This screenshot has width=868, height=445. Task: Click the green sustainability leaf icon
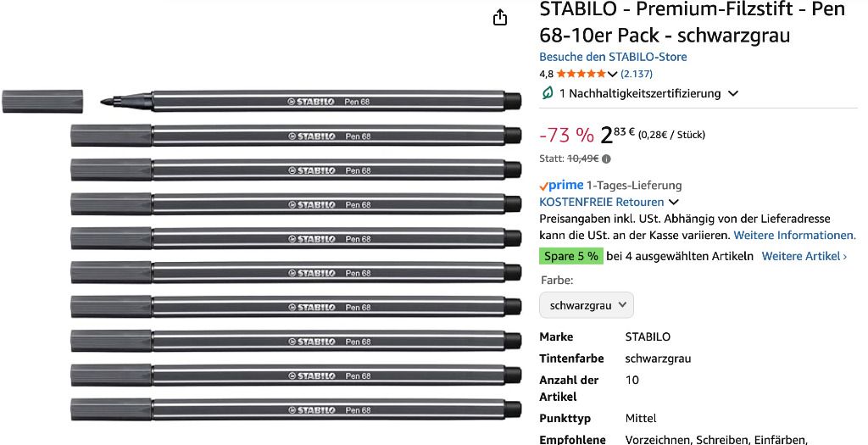click(x=548, y=93)
